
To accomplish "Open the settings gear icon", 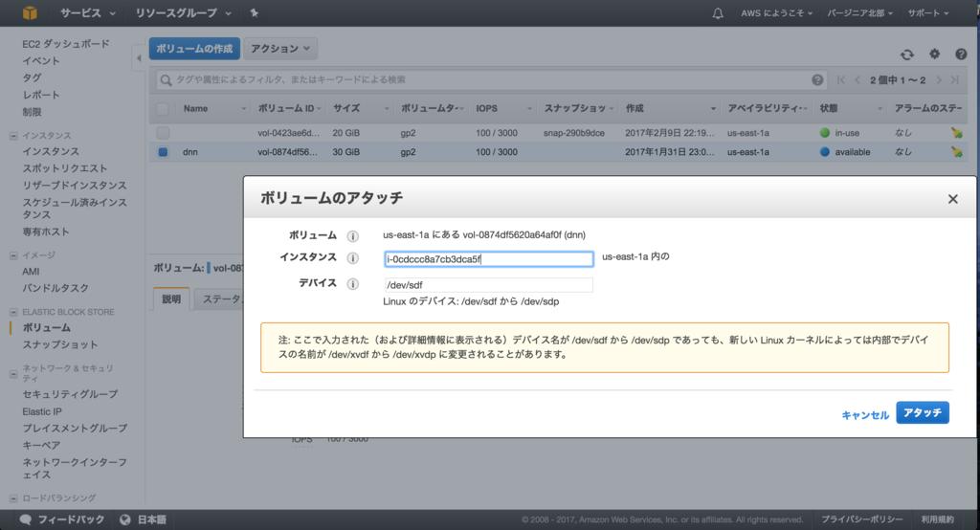I will pos(934,54).
